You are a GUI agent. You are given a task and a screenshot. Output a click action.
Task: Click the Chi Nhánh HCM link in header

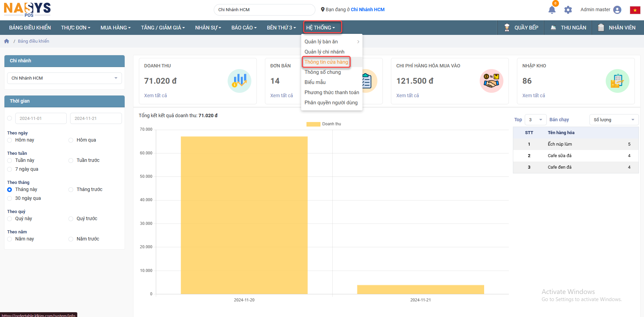pos(368,9)
